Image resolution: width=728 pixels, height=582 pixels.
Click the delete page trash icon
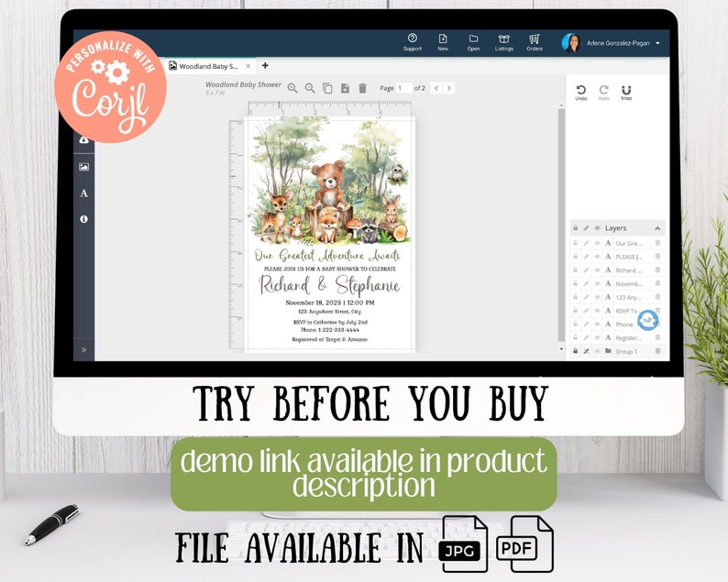pyautogui.click(x=362, y=88)
